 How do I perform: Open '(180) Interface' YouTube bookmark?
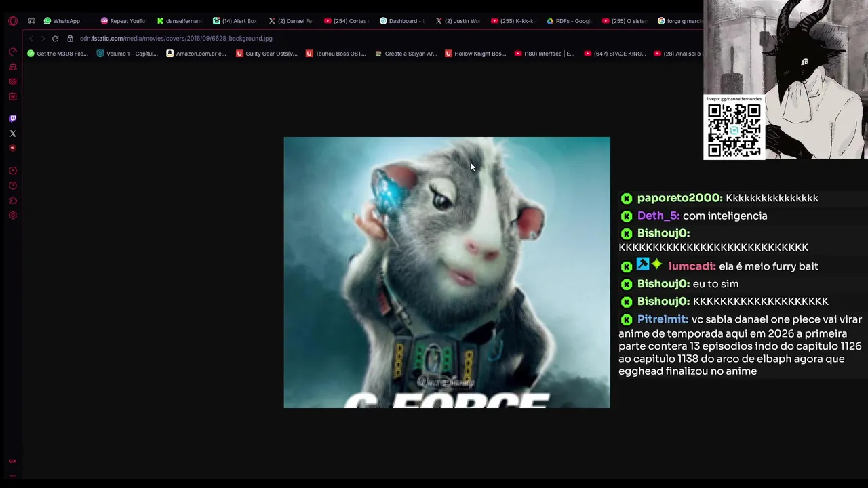(545, 54)
